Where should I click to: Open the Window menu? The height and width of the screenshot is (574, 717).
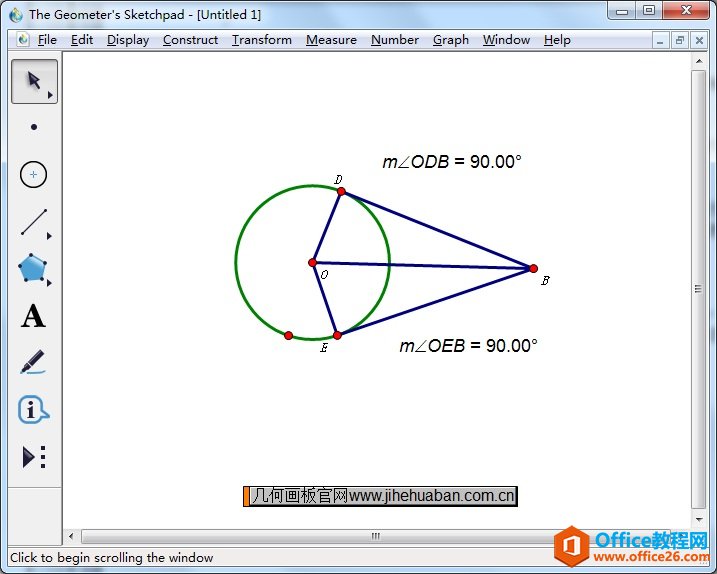point(506,40)
